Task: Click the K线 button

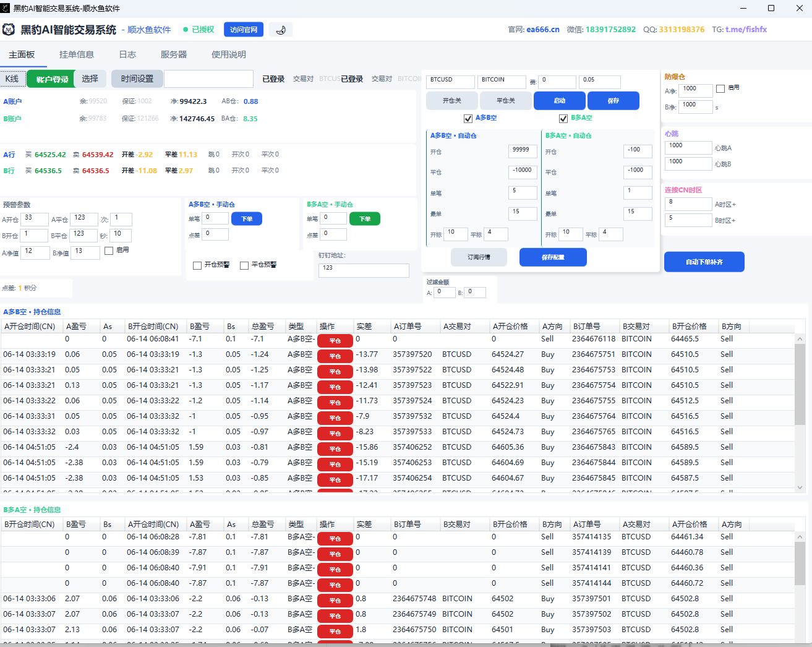Action: [12, 79]
